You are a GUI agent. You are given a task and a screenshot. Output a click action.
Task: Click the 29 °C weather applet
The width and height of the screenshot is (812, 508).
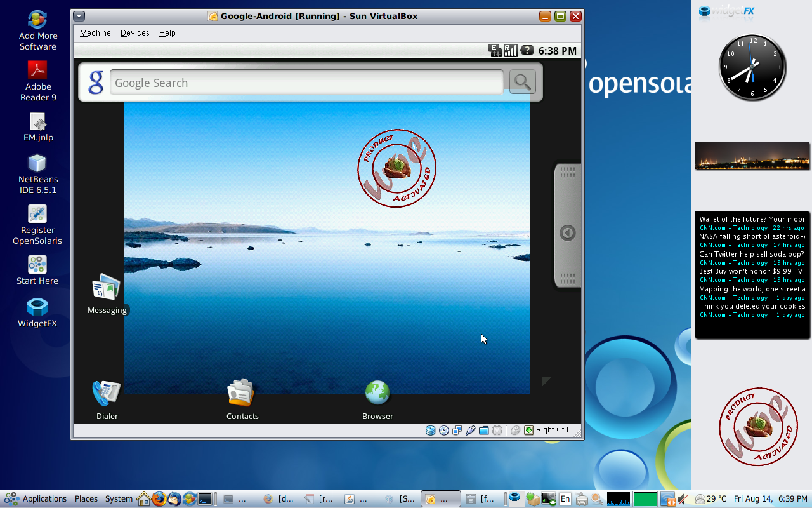[x=711, y=499]
